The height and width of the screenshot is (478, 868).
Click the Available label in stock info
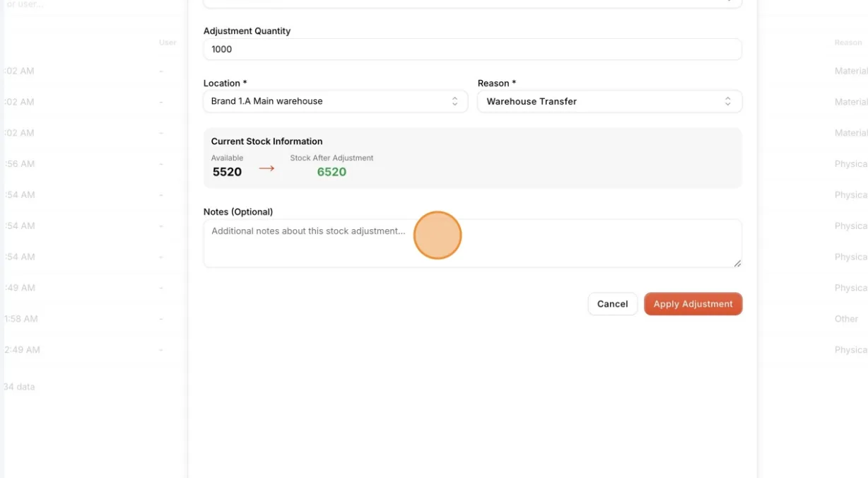coord(227,158)
